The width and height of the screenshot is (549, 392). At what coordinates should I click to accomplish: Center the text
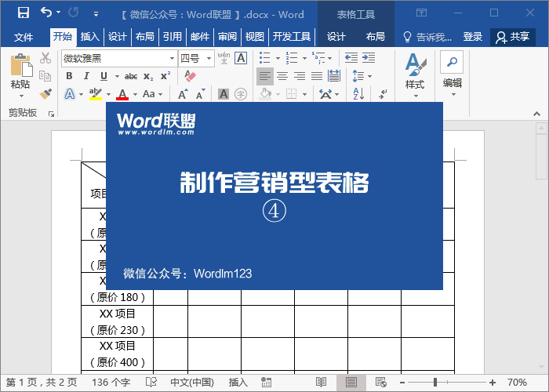coord(282,76)
